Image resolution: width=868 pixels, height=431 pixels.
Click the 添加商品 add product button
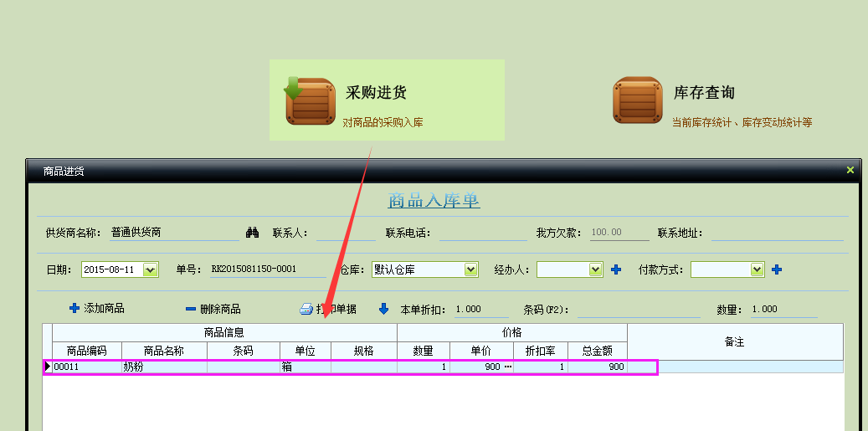tap(97, 308)
